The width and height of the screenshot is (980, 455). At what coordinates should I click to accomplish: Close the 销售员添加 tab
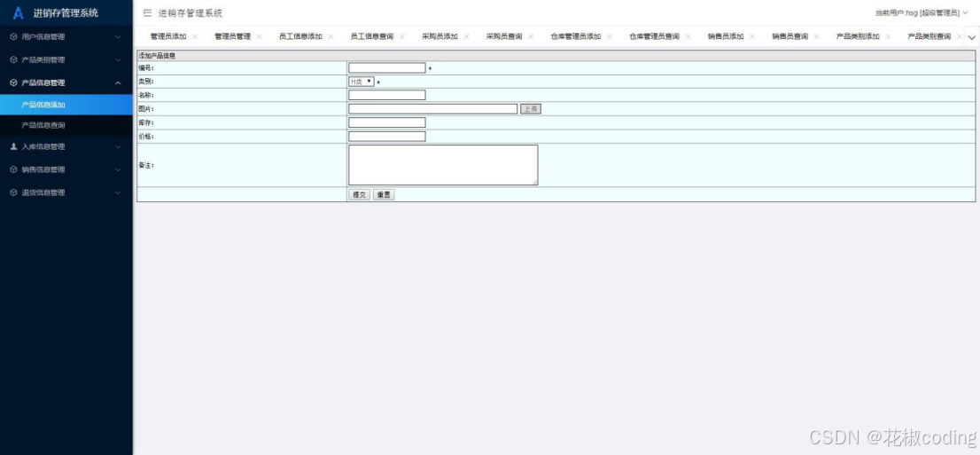pyautogui.click(x=752, y=37)
